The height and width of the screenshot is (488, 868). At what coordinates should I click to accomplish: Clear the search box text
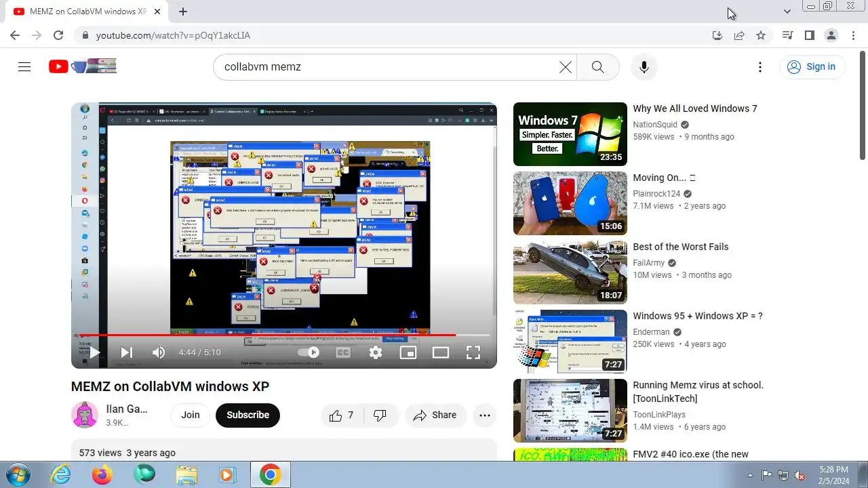(x=565, y=67)
